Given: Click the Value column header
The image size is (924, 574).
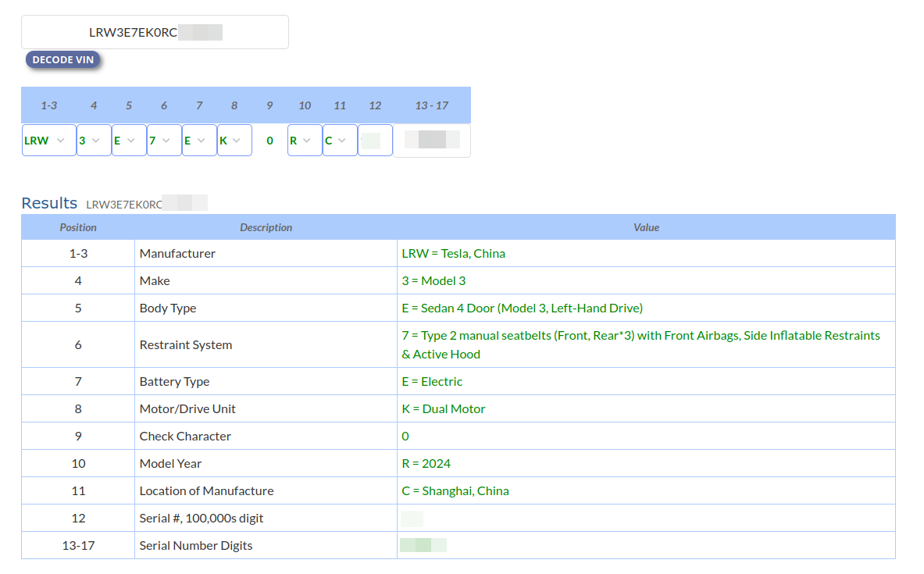Looking at the screenshot, I should click(x=646, y=227).
